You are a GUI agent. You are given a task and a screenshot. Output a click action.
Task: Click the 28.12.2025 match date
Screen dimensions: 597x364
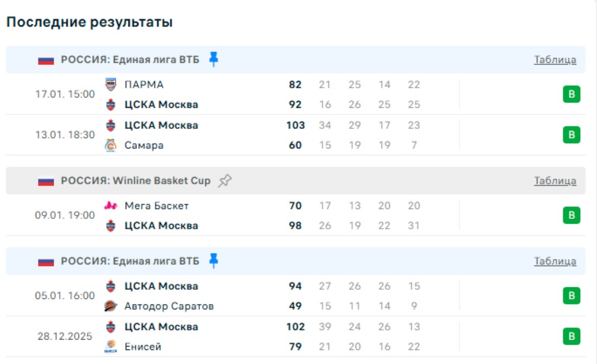[x=65, y=336]
